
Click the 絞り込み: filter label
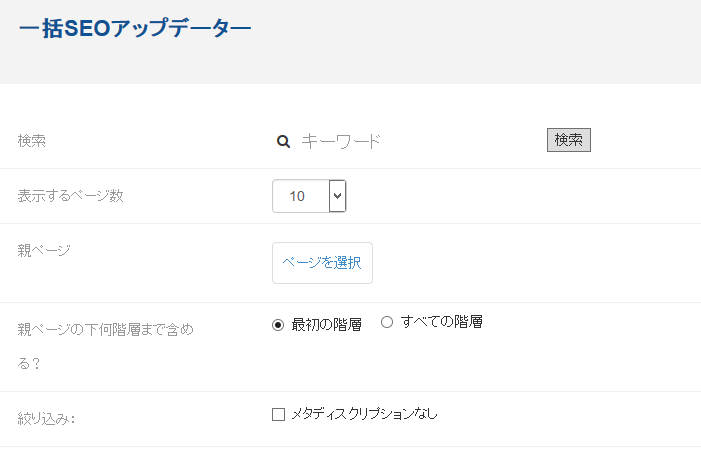(x=46, y=419)
